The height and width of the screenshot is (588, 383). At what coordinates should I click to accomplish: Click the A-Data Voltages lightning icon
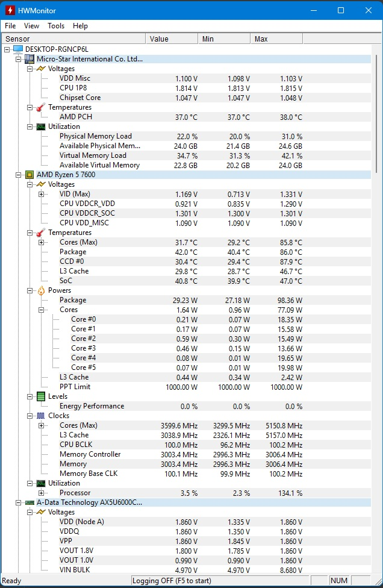click(41, 512)
